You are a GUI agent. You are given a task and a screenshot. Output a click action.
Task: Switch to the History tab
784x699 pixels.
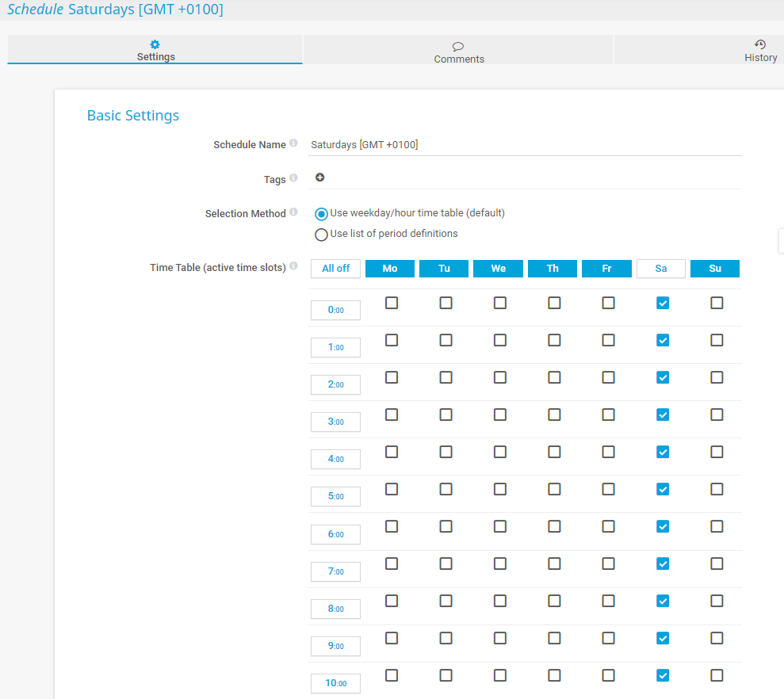click(x=759, y=51)
